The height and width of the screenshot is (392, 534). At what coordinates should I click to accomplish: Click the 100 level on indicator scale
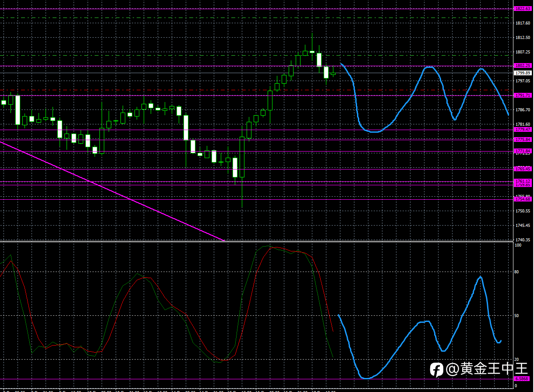(x=518, y=246)
